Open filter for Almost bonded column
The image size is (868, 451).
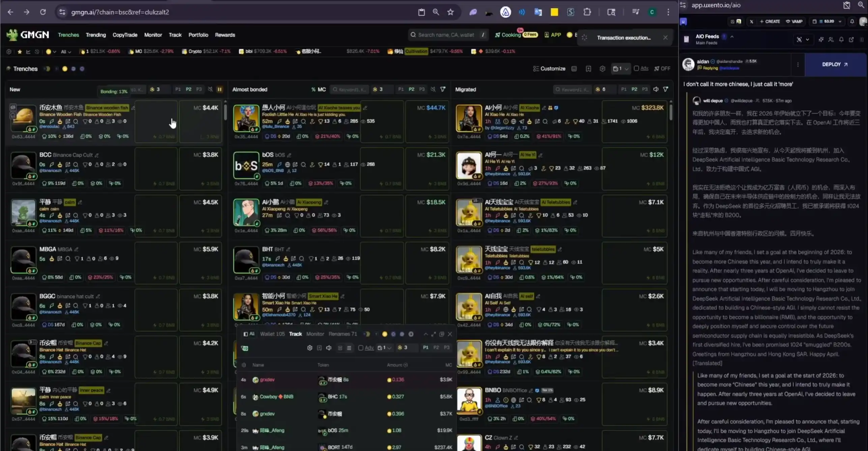pyautogui.click(x=443, y=89)
